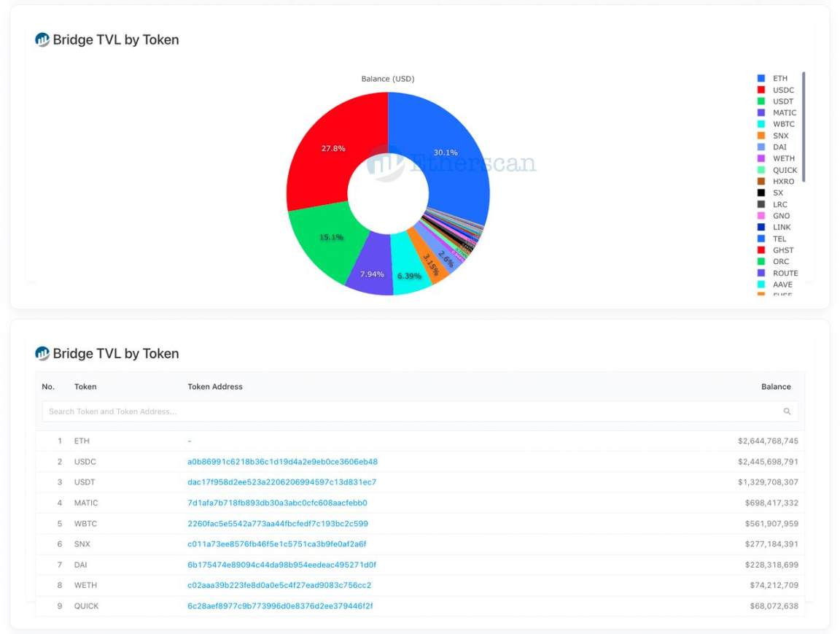Open WETH token address c02aaa39 link
Screen dimensions: 840x634
[279, 584]
